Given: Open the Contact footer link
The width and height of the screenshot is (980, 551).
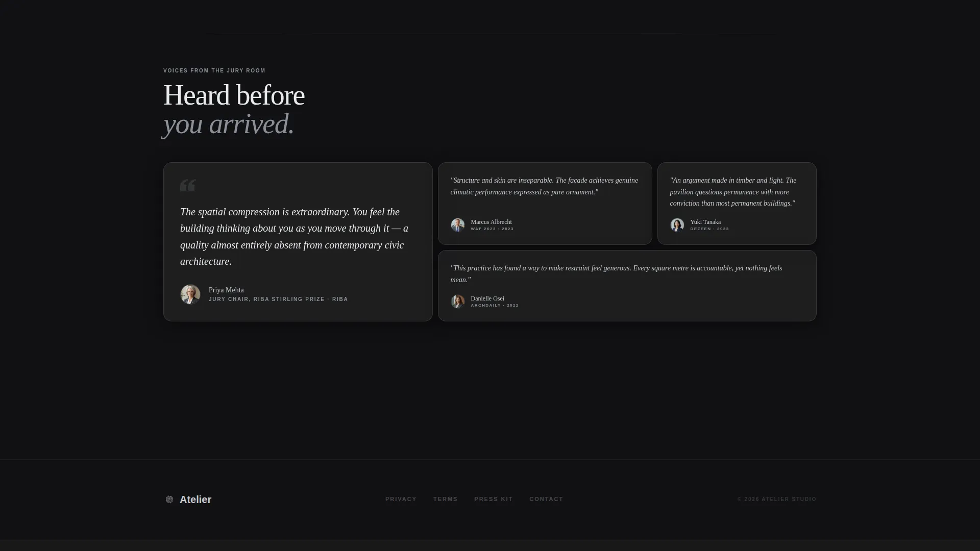Looking at the screenshot, I should (x=546, y=499).
